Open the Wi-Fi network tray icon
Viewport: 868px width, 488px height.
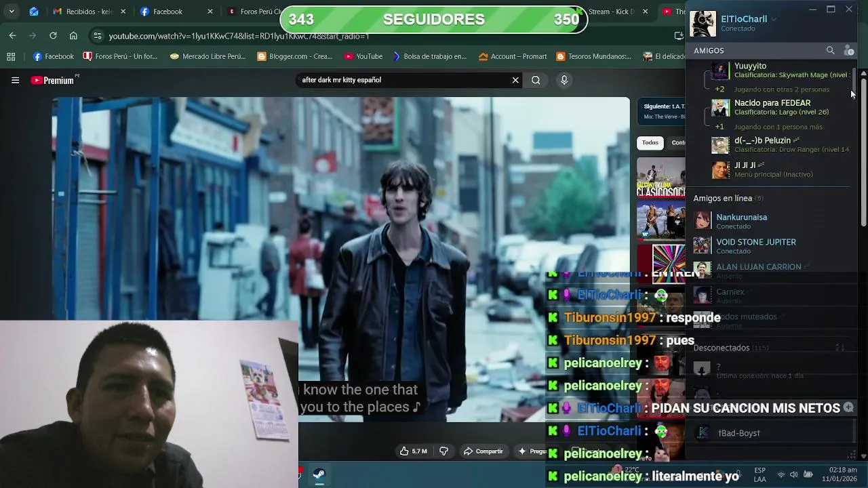pyautogui.click(x=781, y=474)
